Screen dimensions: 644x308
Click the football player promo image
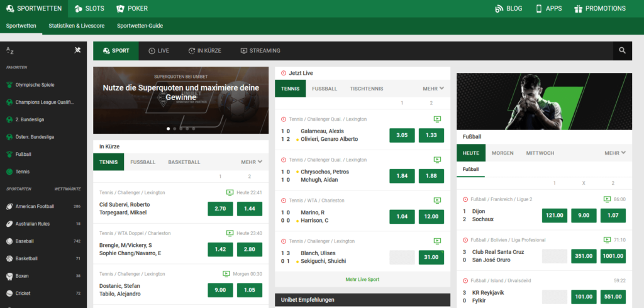tap(544, 101)
